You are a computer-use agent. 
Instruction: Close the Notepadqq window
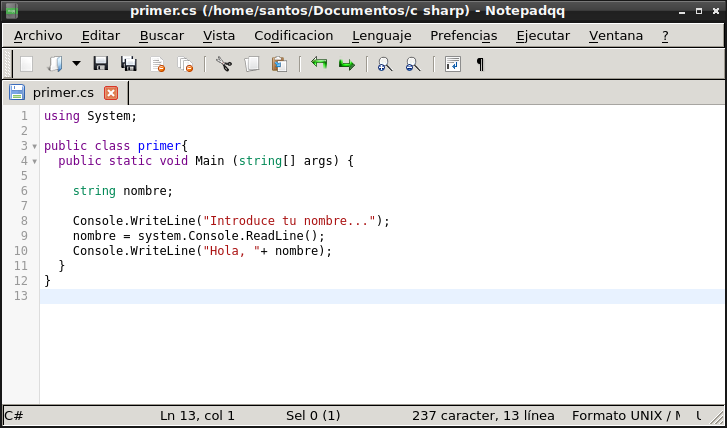click(x=715, y=11)
